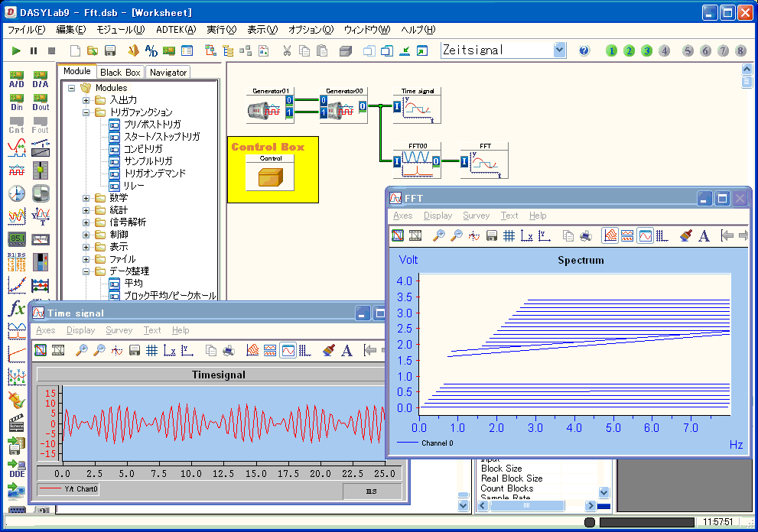Image resolution: width=758 pixels, height=532 pixels.
Task: Toggle the grid lines in Time signal window
Action: (151, 350)
